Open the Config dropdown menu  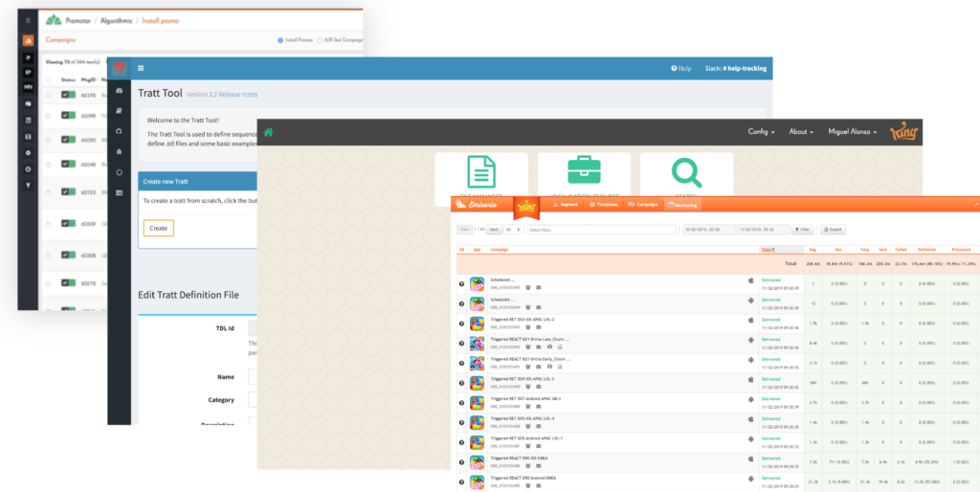(761, 132)
